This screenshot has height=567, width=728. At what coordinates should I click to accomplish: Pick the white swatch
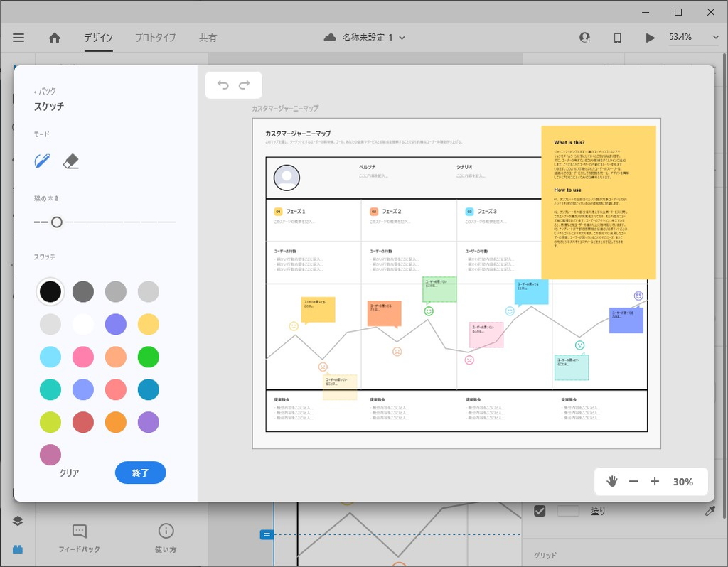coord(83,324)
